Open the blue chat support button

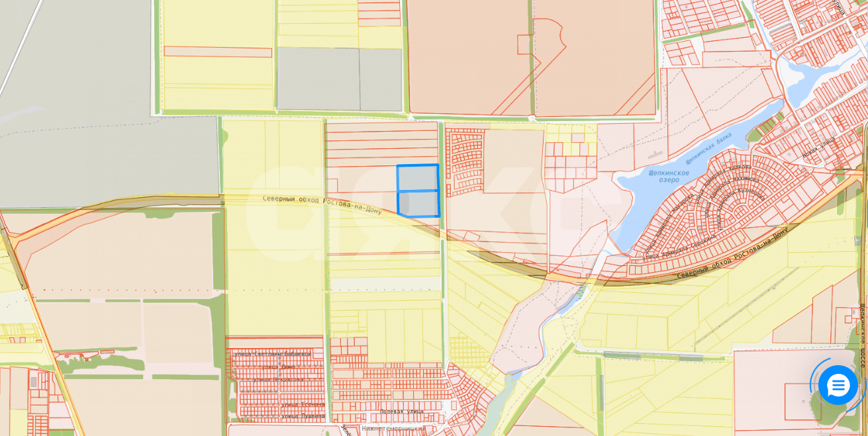838,385
